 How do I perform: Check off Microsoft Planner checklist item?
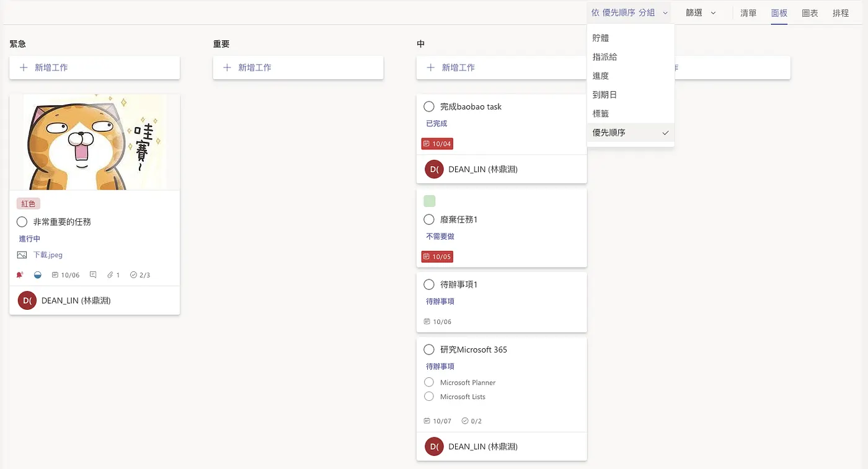(x=428, y=382)
